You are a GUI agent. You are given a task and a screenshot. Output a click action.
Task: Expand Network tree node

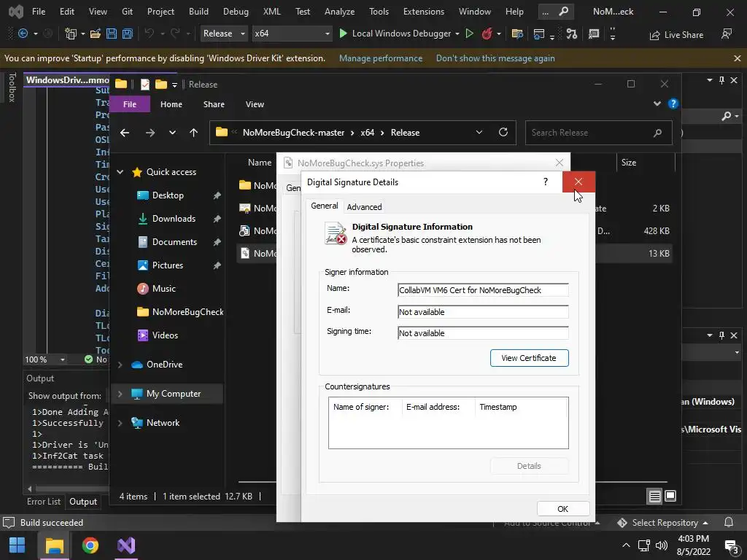tap(120, 423)
